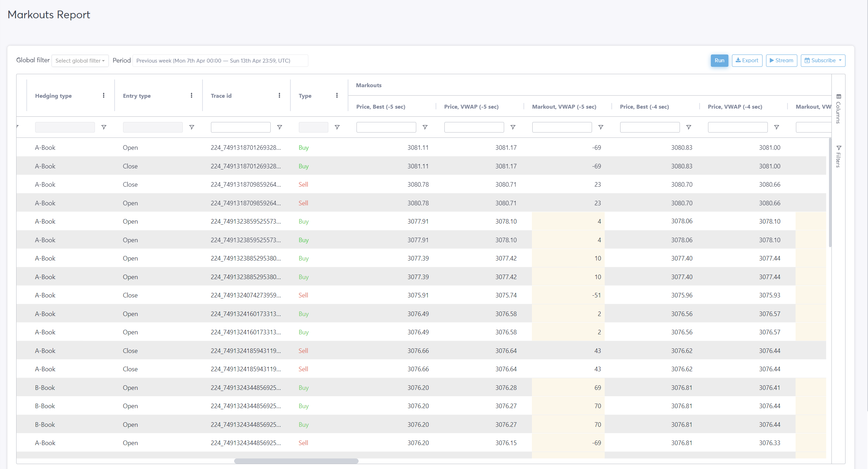Focus the Trace id filter input

(240, 127)
